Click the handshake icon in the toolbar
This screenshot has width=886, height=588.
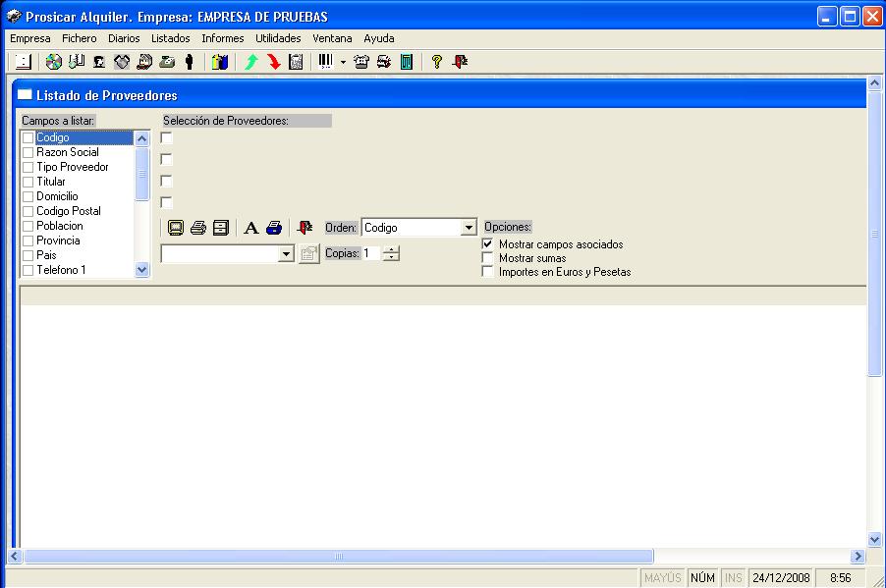[x=122, y=62]
